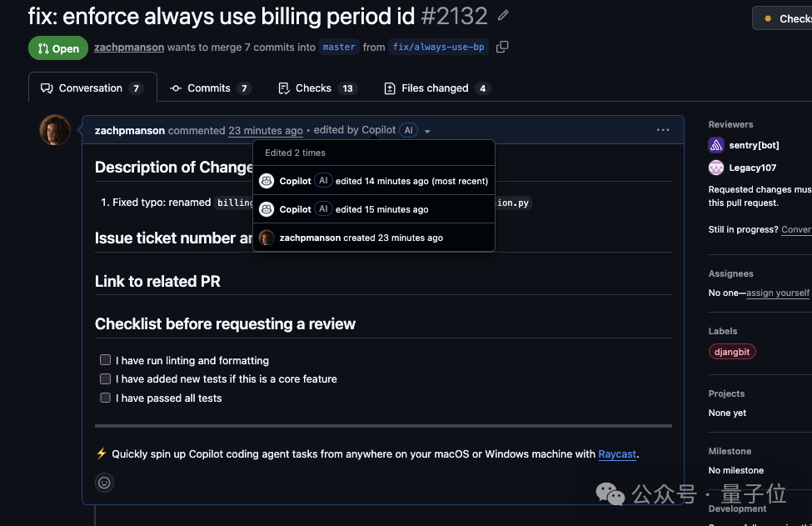Click the AI badge next to Copilot
This screenshot has height=526, width=812.
408,130
